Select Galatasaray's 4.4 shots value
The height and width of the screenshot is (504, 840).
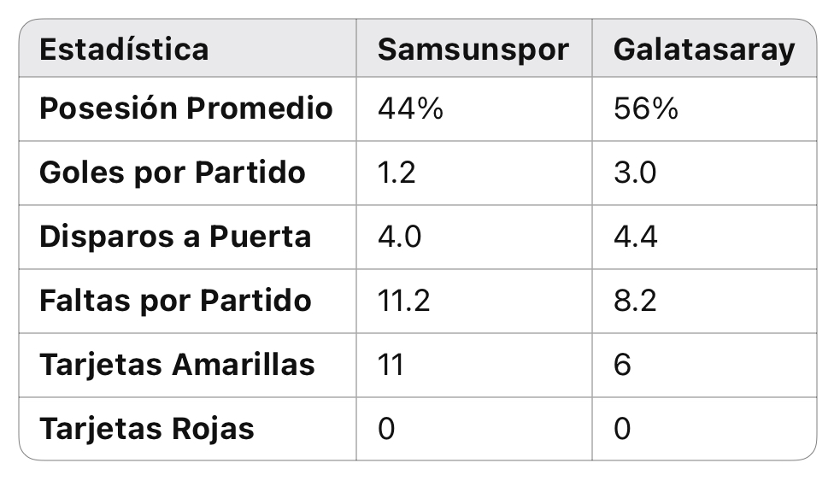click(x=636, y=237)
